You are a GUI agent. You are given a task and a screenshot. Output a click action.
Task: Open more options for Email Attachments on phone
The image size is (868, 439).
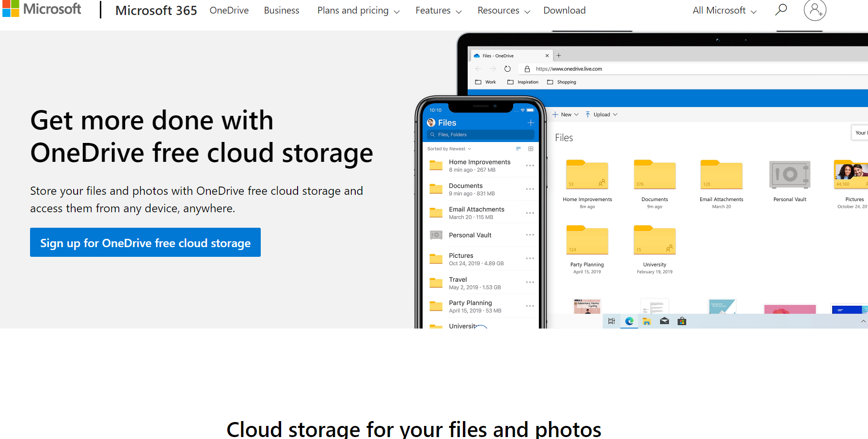[x=530, y=213]
